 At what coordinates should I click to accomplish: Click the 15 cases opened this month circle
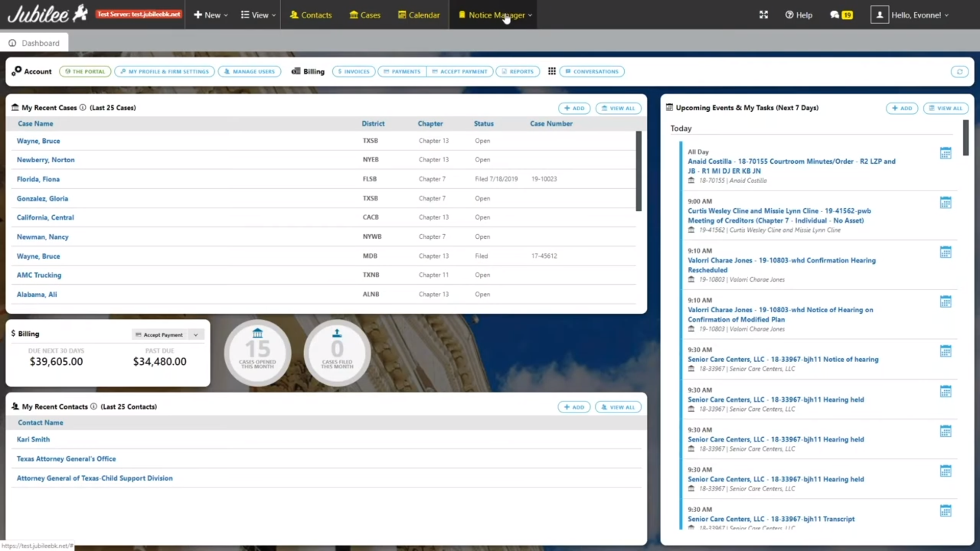click(x=258, y=353)
